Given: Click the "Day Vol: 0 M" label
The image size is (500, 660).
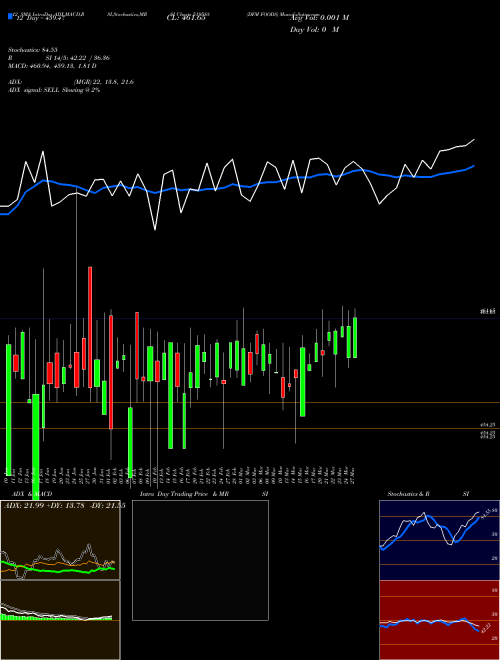Looking at the screenshot, I should coord(314,29).
